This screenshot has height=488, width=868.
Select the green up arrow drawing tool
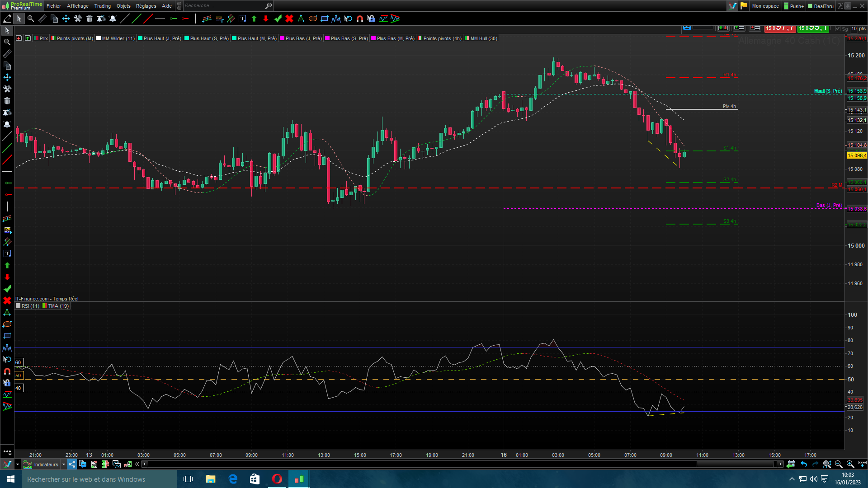(254, 19)
